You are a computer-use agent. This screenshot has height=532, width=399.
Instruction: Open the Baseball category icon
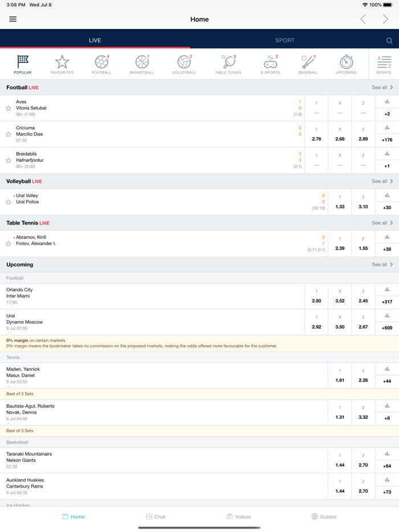(x=308, y=64)
